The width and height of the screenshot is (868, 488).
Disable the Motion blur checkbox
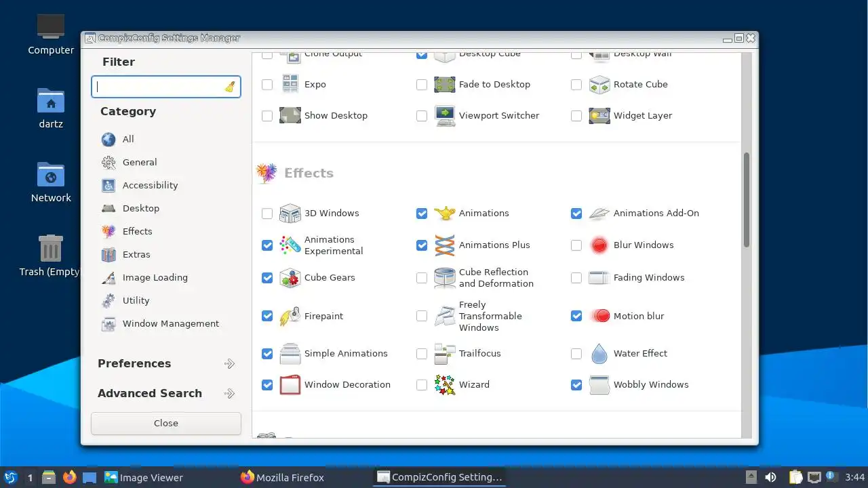(x=576, y=317)
